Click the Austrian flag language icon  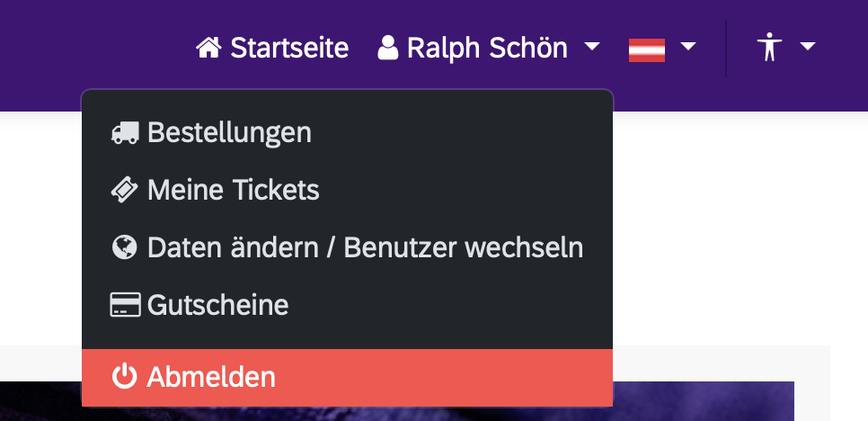pos(647,49)
